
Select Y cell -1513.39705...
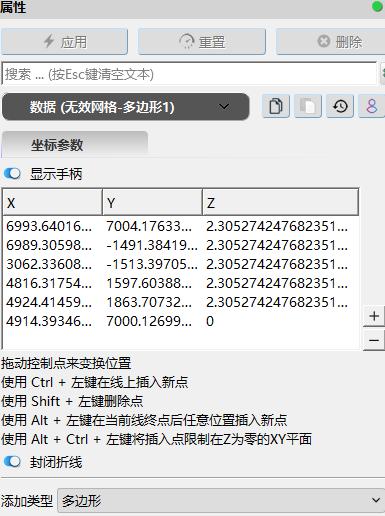point(152,264)
